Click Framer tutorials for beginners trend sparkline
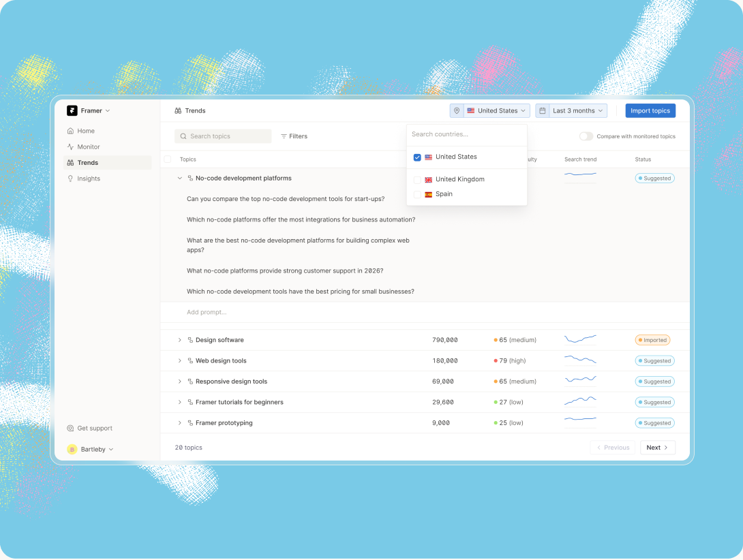 pos(581,401)
